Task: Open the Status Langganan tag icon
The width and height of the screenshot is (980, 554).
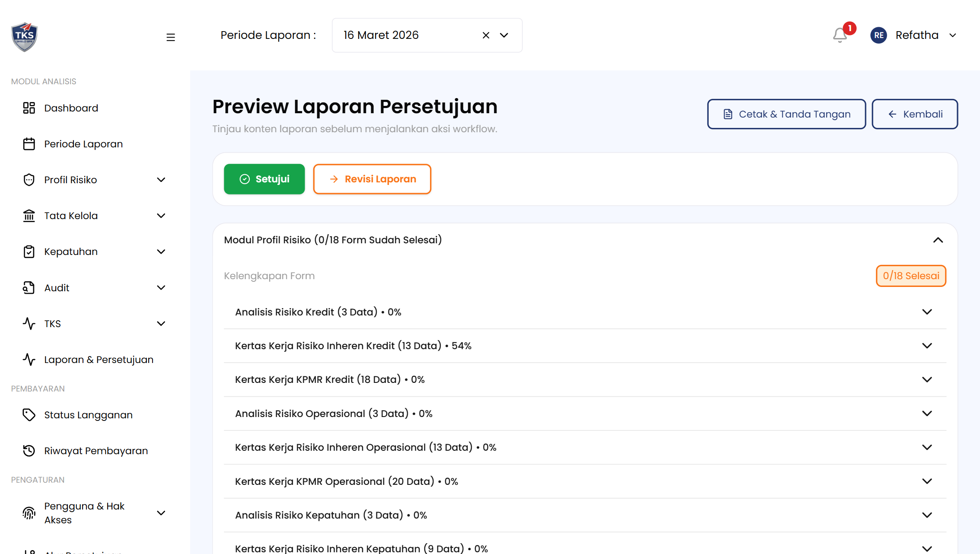Action: [29, 414]
